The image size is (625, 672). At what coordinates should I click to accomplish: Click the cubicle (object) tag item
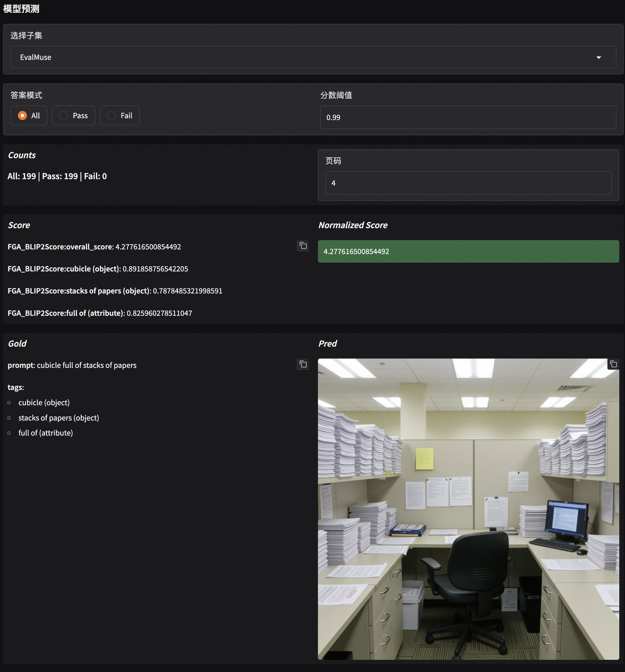click(x=44, y=403)
